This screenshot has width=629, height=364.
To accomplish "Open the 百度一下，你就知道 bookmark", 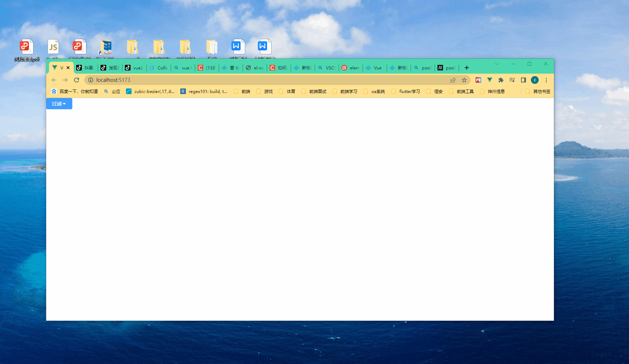I will point(75,91).
